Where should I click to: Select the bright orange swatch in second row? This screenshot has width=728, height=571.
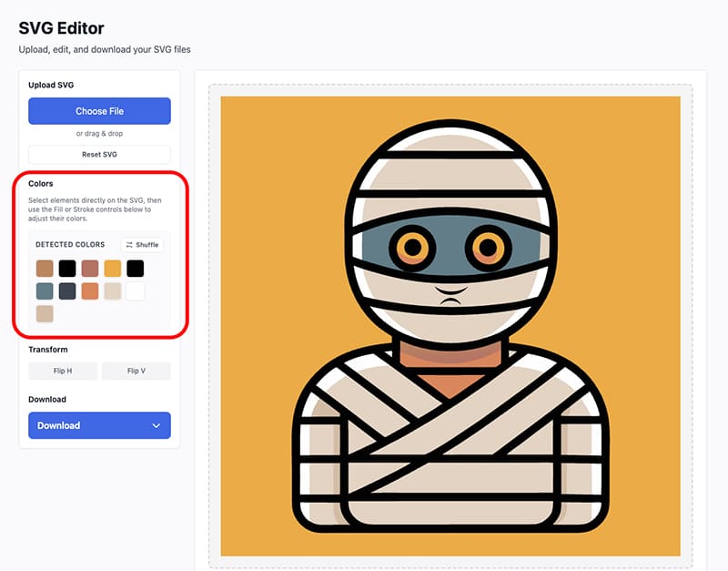90,291
